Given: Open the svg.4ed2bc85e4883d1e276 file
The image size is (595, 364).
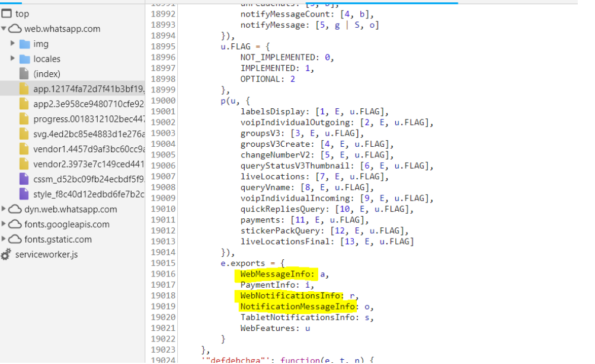Looking at the screenshot, I should click(89, 134).
